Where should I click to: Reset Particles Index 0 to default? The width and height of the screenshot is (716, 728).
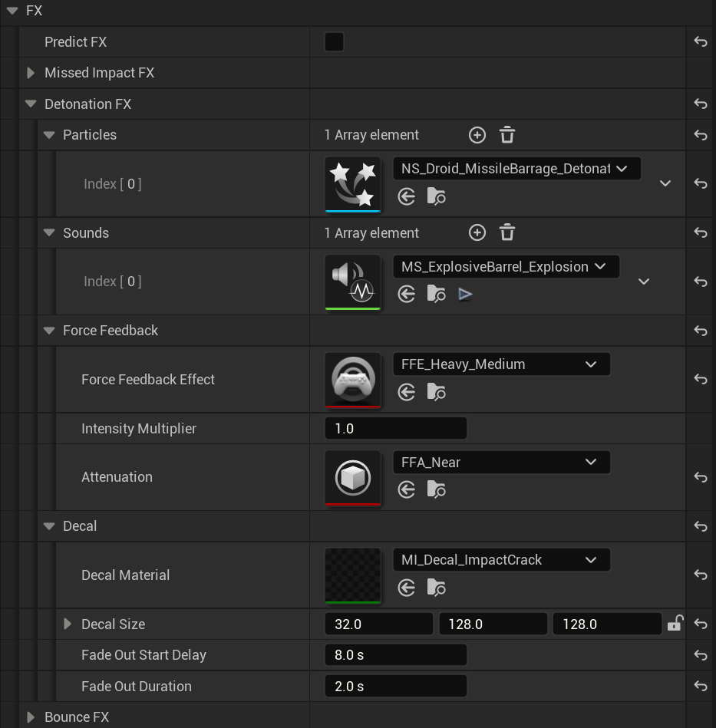[x=700, y=184]
